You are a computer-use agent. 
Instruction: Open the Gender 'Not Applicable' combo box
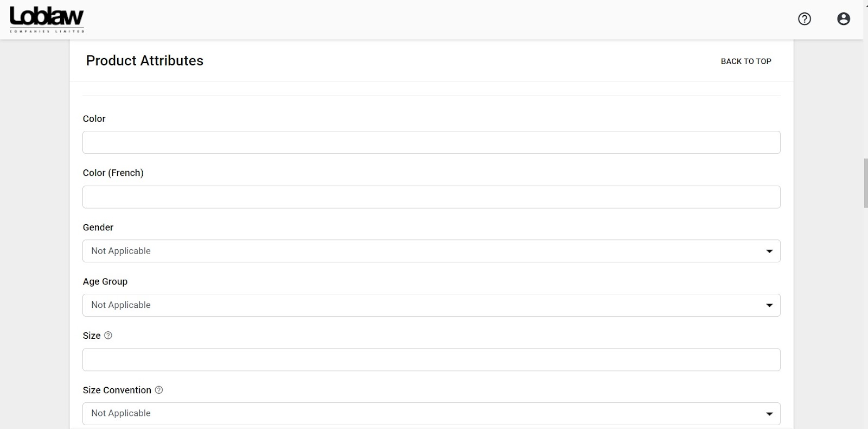(423, 251)
